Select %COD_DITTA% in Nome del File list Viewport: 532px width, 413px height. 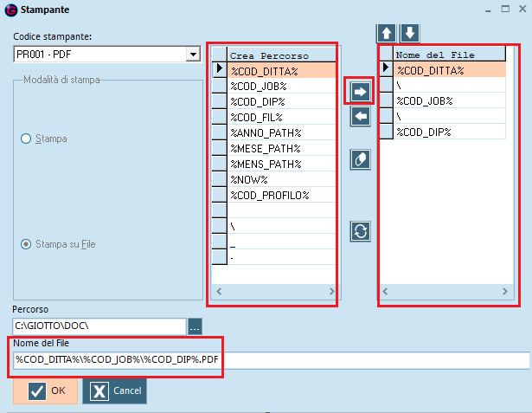pos(450,70)
